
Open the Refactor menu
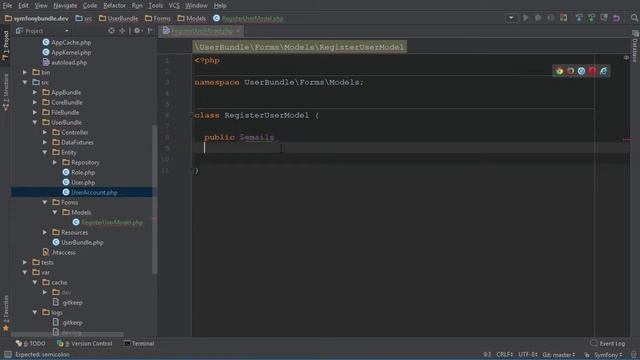[x=114, y=6]
